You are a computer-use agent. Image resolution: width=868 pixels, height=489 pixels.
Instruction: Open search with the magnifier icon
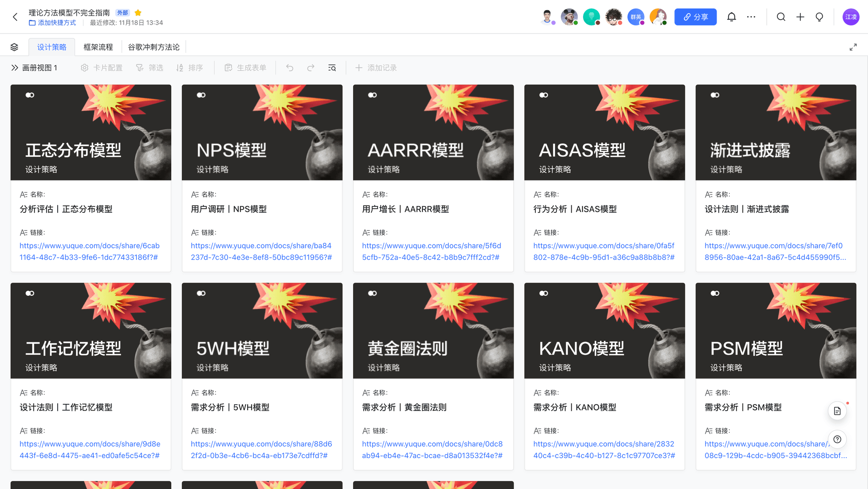(x=781, y=17)
